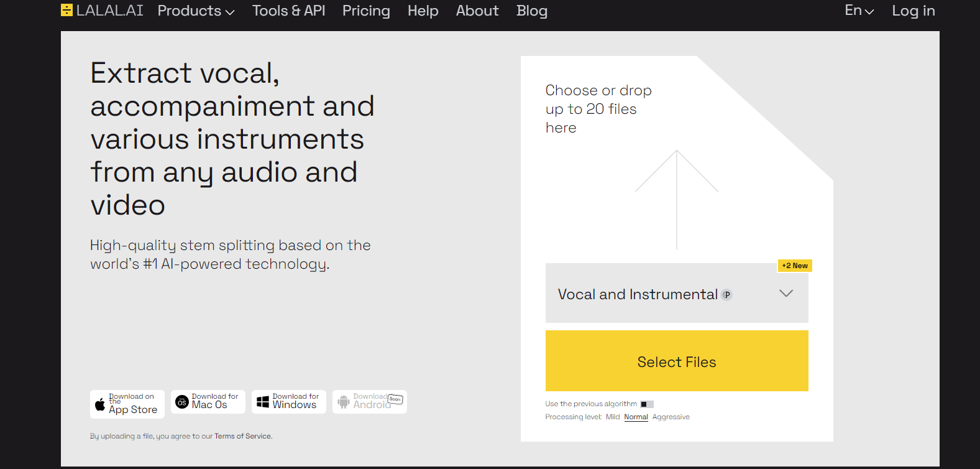980x469 pixels.
Task: Toggle Use the previous algorithm switch
Action: (x=647, y=404)
